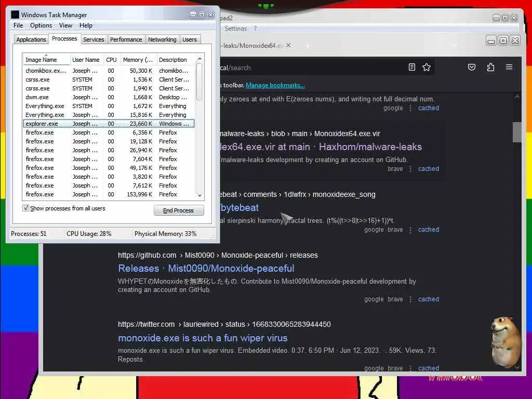Open the File menu in Task Manager
Image resolution: width=532 pixels, height=399 pixels.
click(18, 25)
